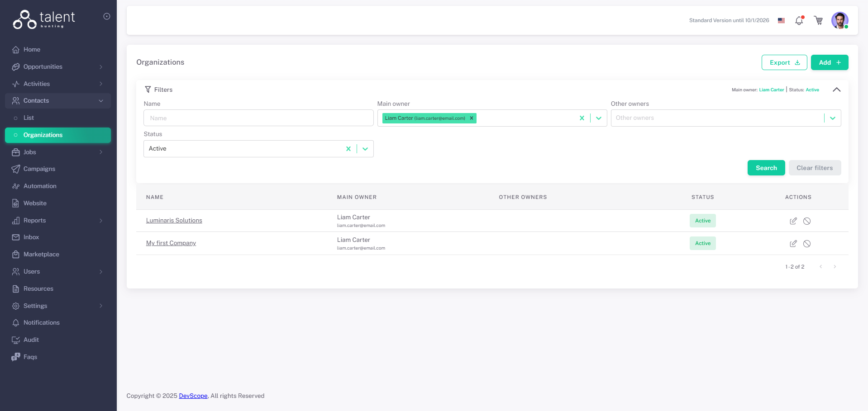Open Marketplace from the sidebar
The height and width of the screenshot is (411, 868).
(x=41, y=255)
